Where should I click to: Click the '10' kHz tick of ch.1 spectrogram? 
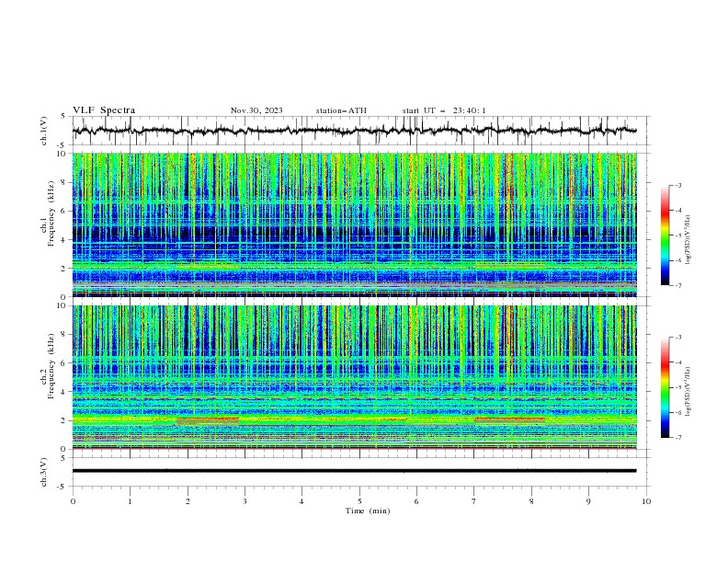(61, 154)
